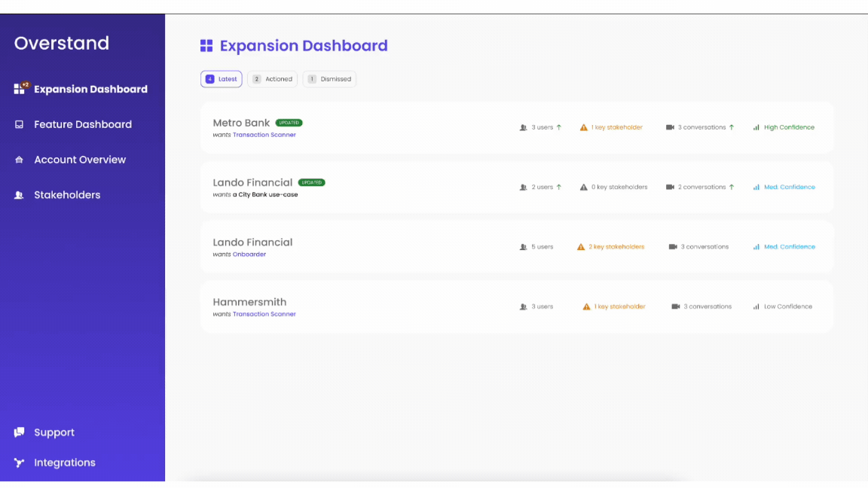The width and height of the screenshot is (868, 488).
Task: Select the Latest tab
Action: point(222,79)
